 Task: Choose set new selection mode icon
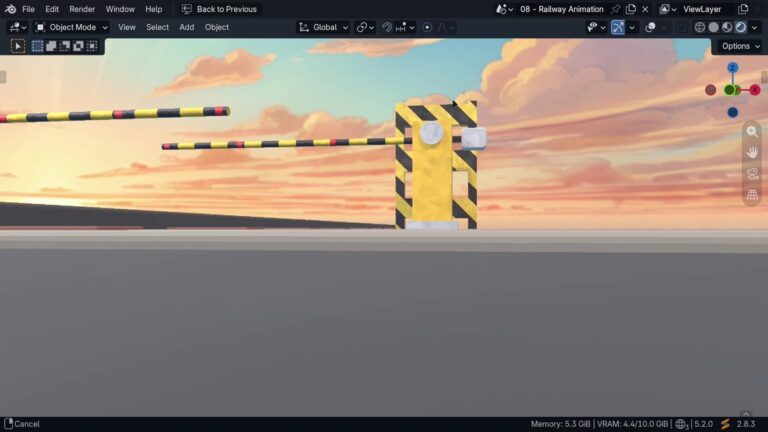37,46
